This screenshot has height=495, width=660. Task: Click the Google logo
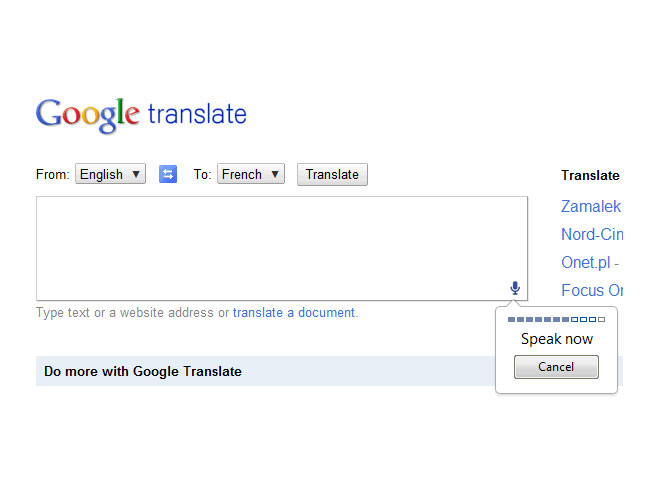(88, 115)
